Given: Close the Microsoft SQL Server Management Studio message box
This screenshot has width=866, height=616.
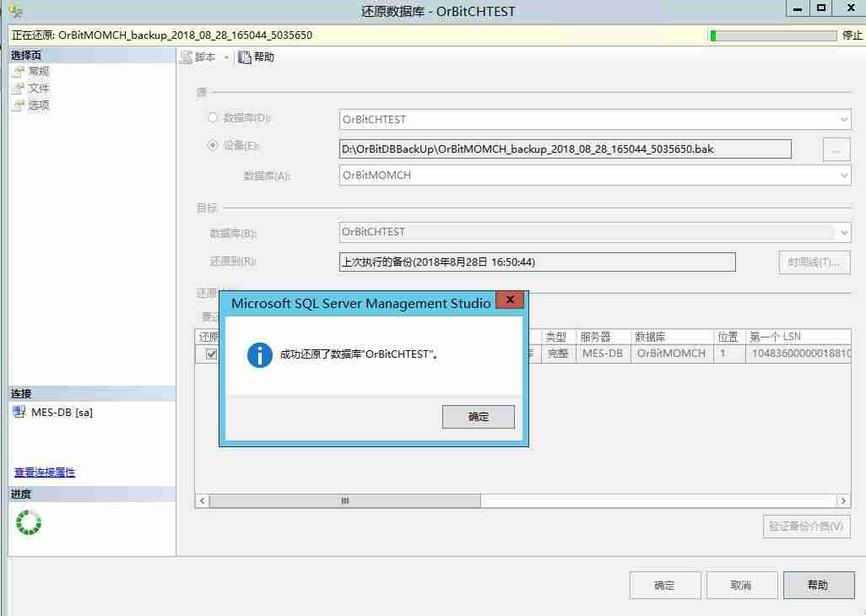Looking at the screenshot, I should tap(510, 300).
